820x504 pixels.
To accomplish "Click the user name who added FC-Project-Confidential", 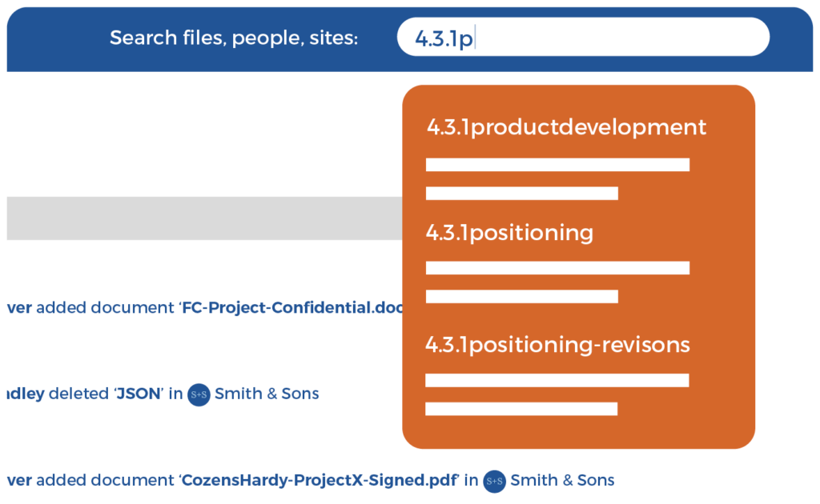I will pyautogui.click(x=19, y=308).
